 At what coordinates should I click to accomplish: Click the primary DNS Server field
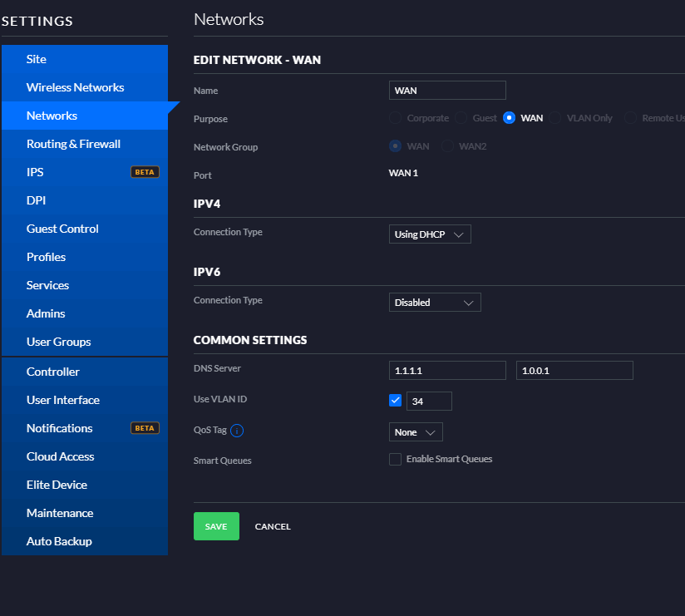pyautogui.click(x=447, y=370)
